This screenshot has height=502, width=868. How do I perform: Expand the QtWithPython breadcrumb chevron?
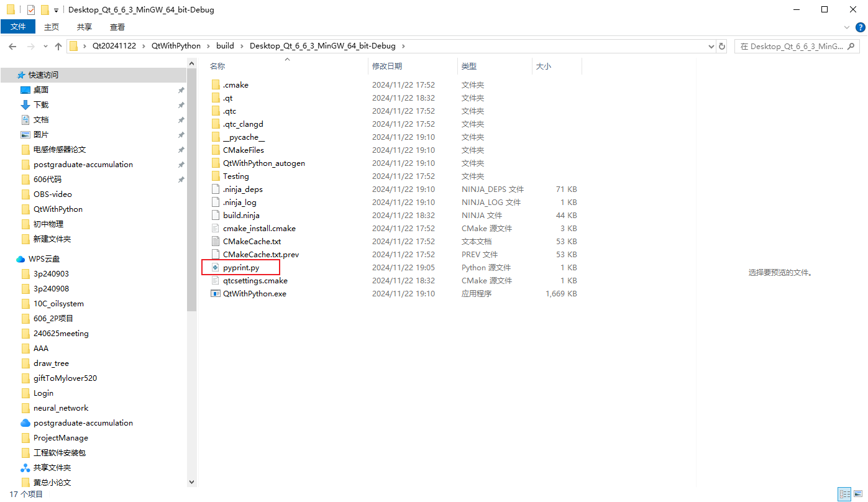pos(208,46)
